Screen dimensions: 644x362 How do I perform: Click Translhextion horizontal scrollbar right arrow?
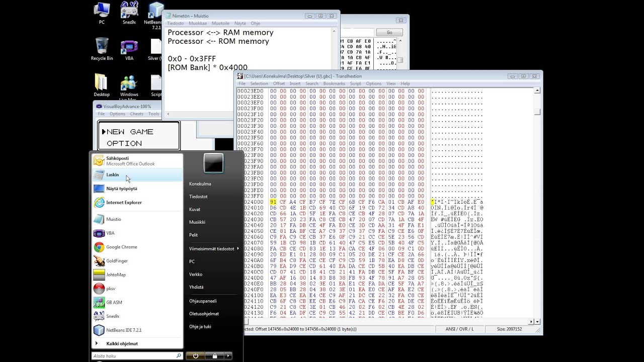pyautogui.click(x=532, y=321)
